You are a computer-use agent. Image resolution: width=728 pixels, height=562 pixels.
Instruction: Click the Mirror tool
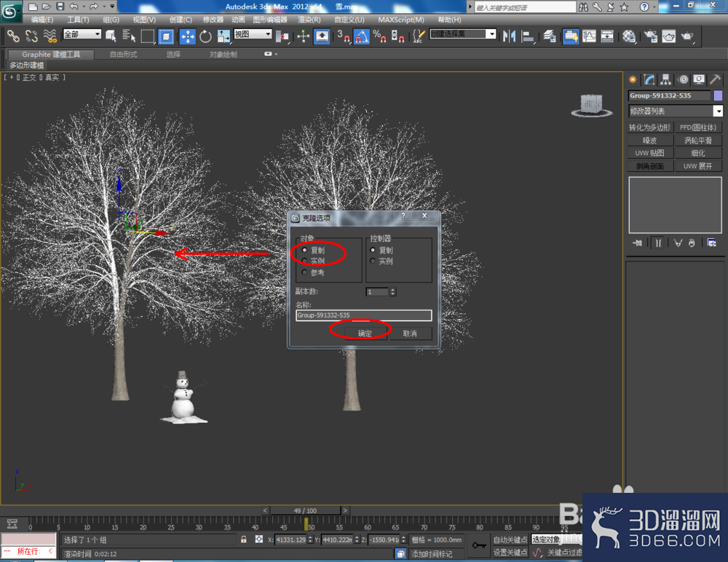pyautogui.click(x=510, y=36)
